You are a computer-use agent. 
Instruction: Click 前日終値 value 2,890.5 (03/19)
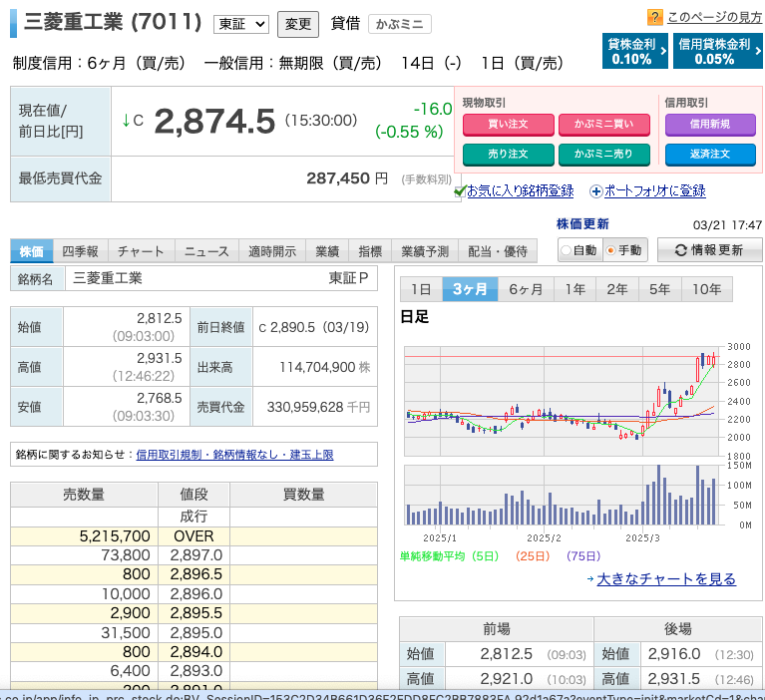314,327
